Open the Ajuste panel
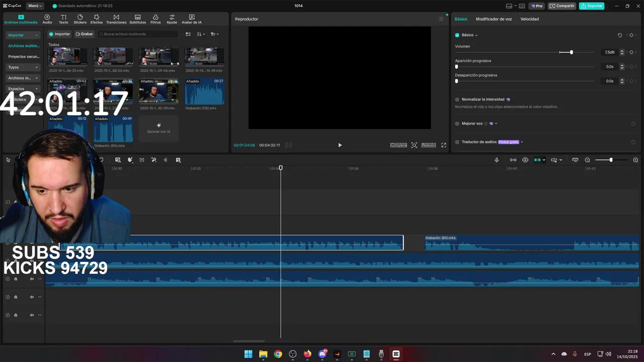644x362 pixels. coord(172,19)
